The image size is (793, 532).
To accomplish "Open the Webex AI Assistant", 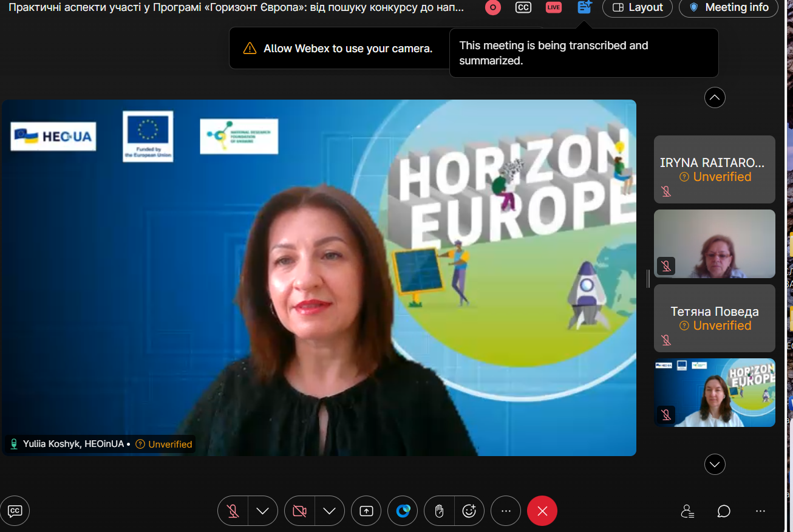I will point(403,511).
